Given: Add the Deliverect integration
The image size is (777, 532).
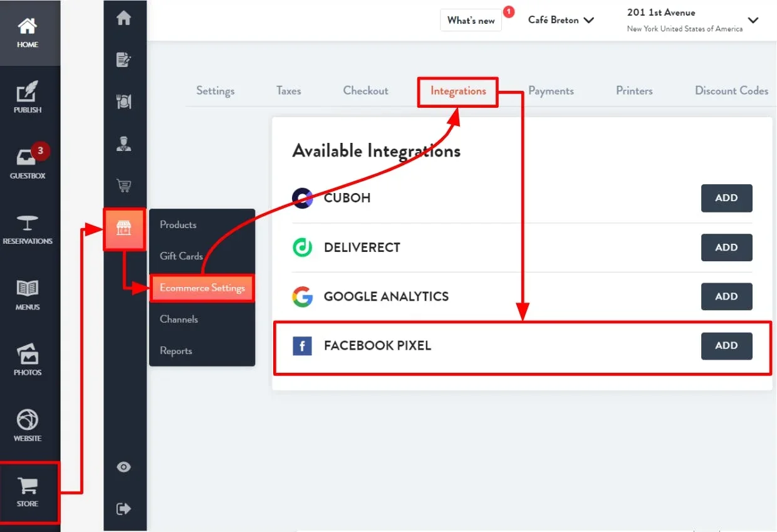Looking at the screenshot, I should [727, 248].
